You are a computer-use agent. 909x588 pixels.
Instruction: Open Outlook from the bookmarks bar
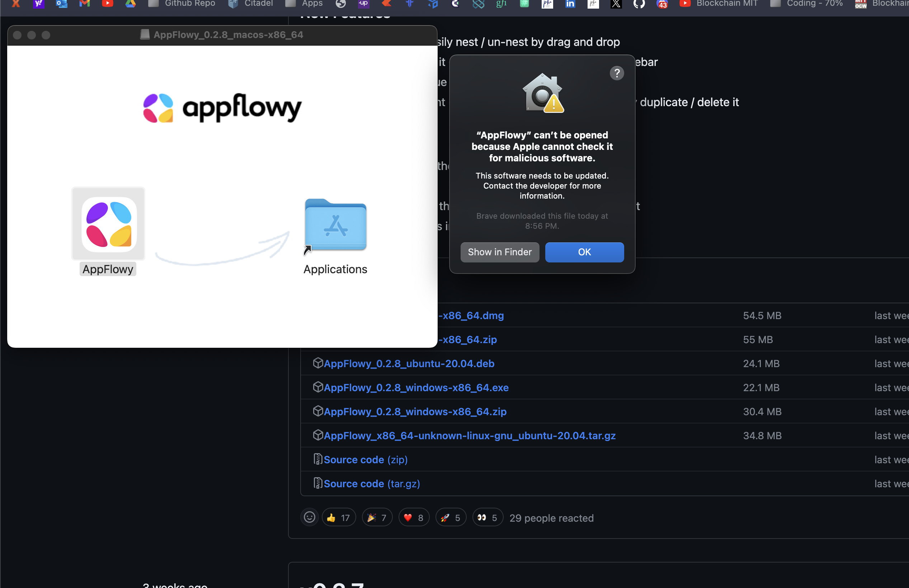(x=61, y=4)
